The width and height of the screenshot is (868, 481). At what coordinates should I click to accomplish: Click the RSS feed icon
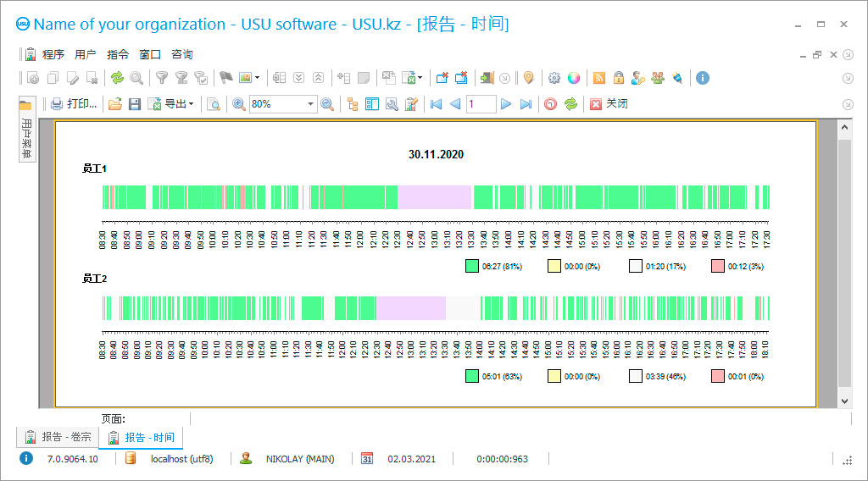pyautogui.click(x=599, y=78)
